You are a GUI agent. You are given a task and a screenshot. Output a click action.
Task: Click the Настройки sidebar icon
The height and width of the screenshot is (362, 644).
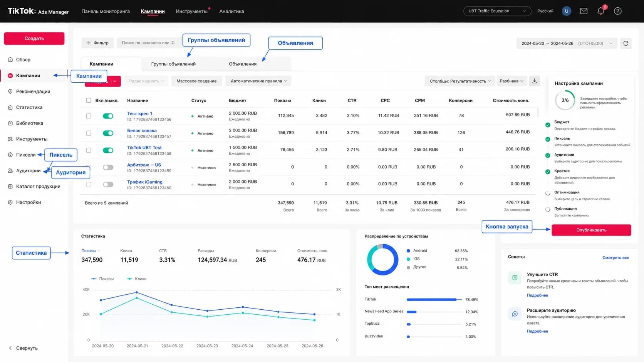click(x=10, y=202)
